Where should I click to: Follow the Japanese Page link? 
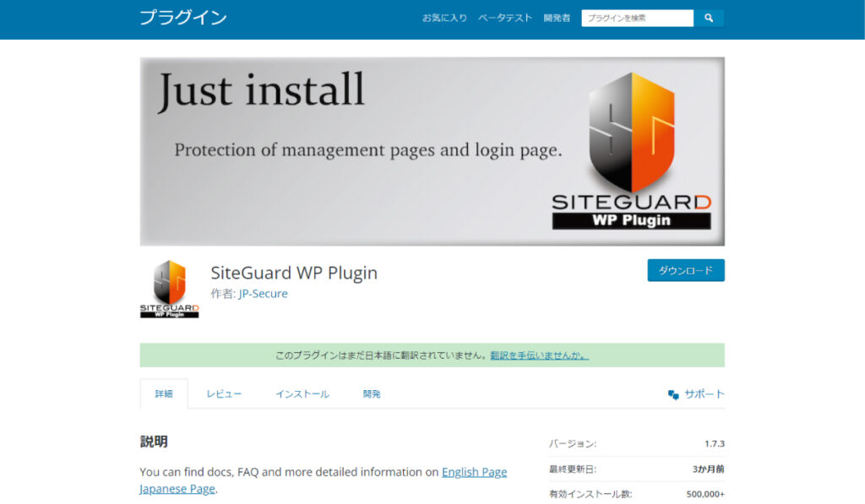[x=177, y=489]
